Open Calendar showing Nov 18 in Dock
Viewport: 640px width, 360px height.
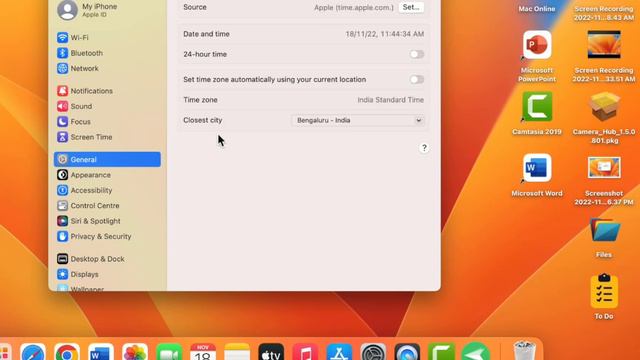click(x=203, y=352)
